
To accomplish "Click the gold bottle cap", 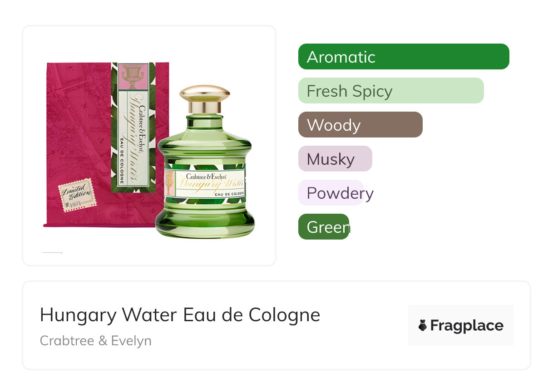I will click(204, 98).
